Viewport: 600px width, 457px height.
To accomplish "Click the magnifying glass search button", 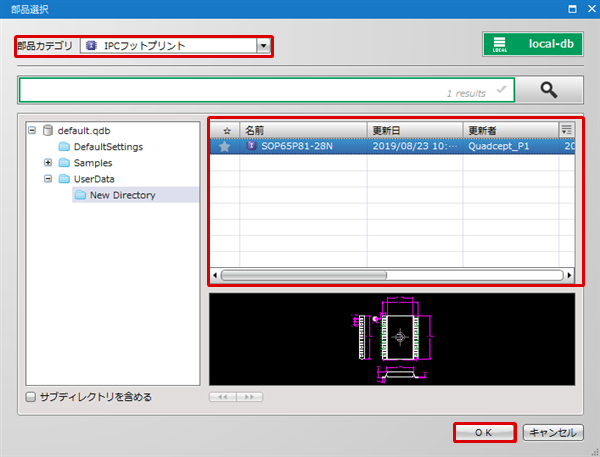I will 549,90.
